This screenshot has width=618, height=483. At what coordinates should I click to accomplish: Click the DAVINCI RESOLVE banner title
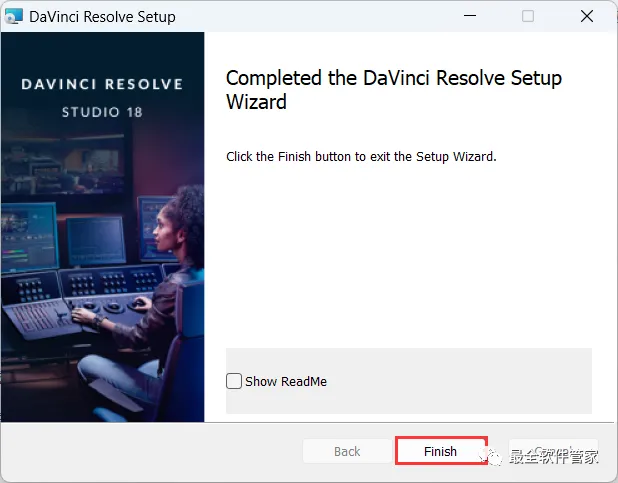[102, 84]
